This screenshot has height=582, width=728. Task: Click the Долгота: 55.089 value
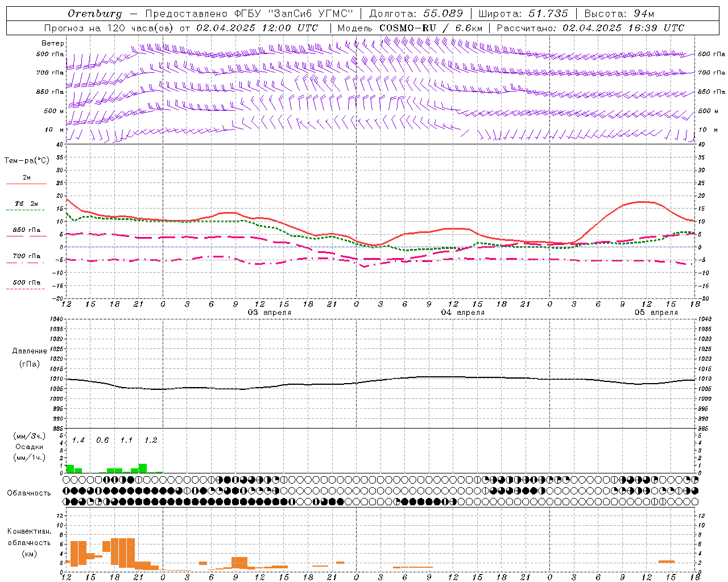pos(416,14)
